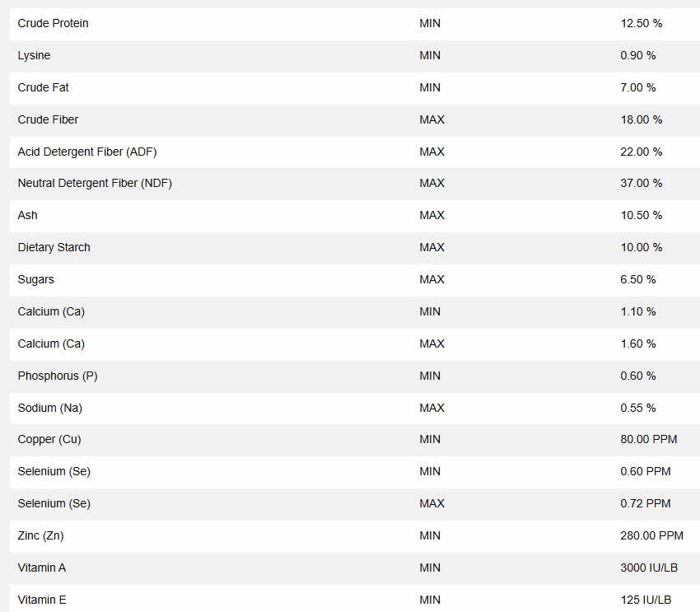This screenshot has width=700, height=612.
Task: Click the 80.00 PPM Copper value
Action: point(648,439)
